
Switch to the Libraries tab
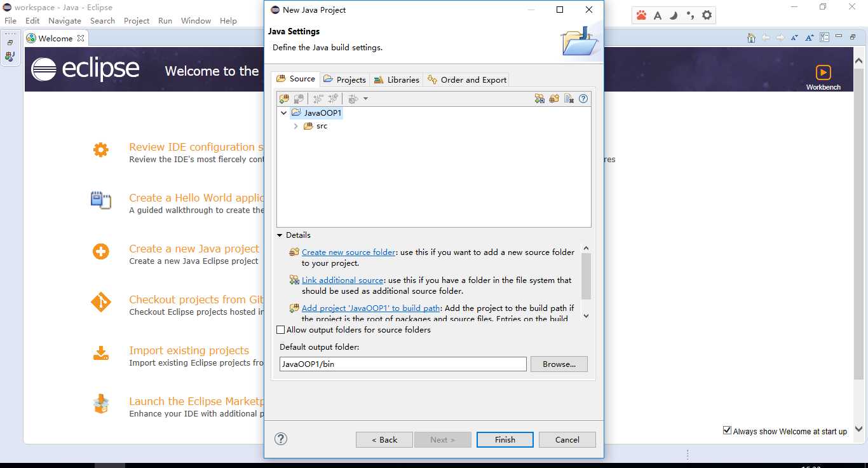click(397, 79)
